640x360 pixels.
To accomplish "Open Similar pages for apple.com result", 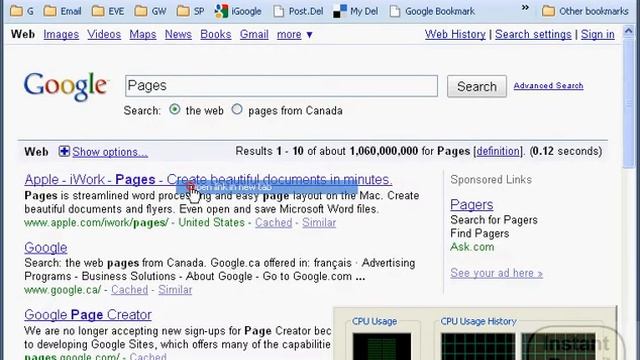I will click(319, 222).
